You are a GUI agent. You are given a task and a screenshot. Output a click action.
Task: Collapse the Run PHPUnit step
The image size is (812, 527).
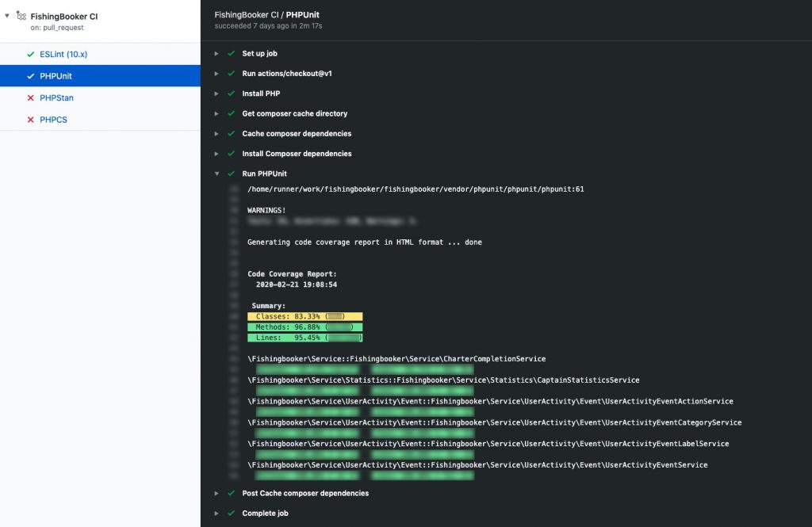[216, 174]
